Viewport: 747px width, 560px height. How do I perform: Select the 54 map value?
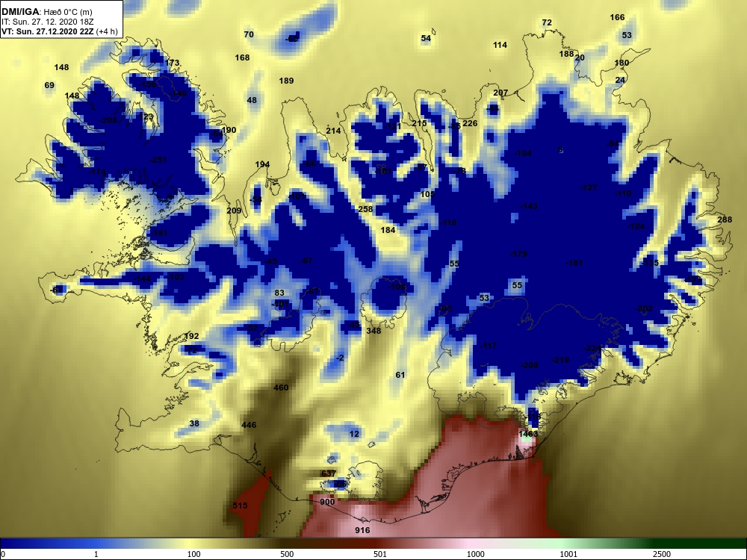pyautogui.click(x=426, y=38)
